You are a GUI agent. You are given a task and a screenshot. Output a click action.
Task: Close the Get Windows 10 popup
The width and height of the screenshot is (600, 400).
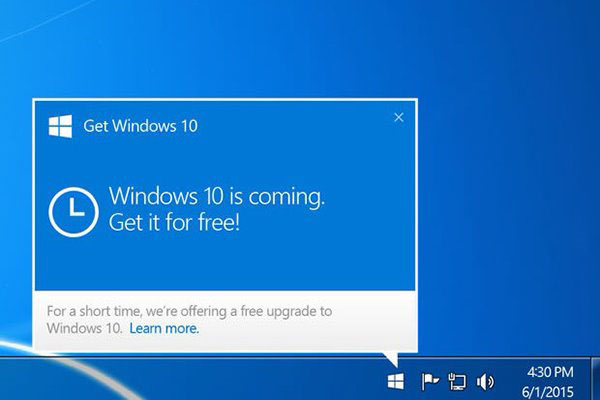pos(399,118)
